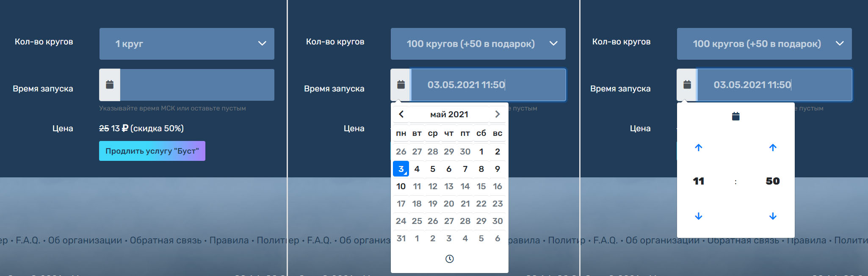Image resolution: width=868 pixels, height=276 pixels.
Task: Select May 20 in the calendar
Action: tap(449, 204)
